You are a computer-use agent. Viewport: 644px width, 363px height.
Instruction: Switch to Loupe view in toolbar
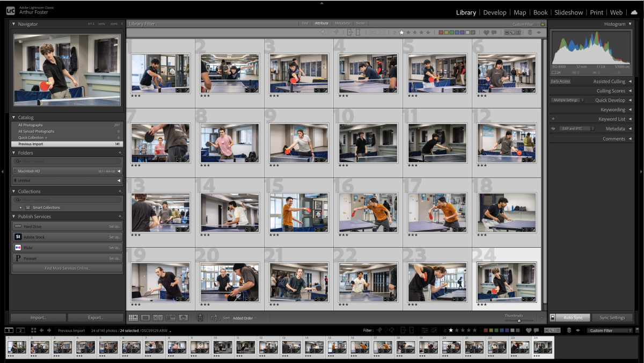coord(145,318)
